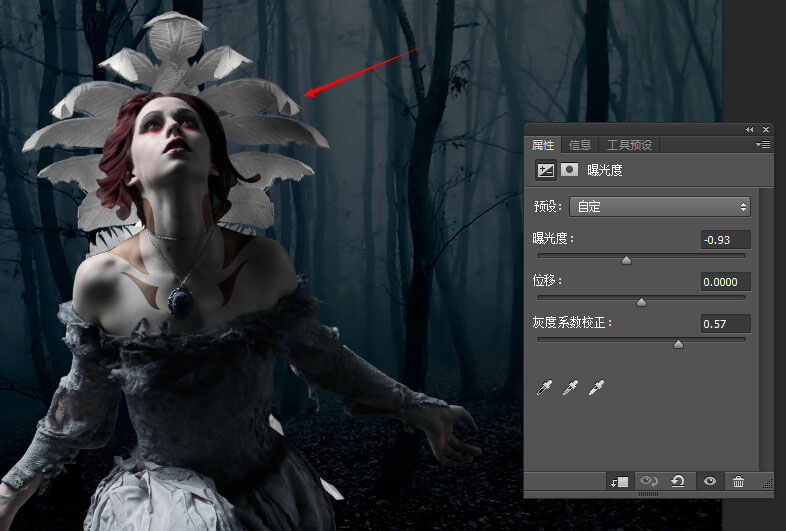786x531 pixels.
Task: Click the 灰度系数校正 slider handle
Action: pos(678,344)
